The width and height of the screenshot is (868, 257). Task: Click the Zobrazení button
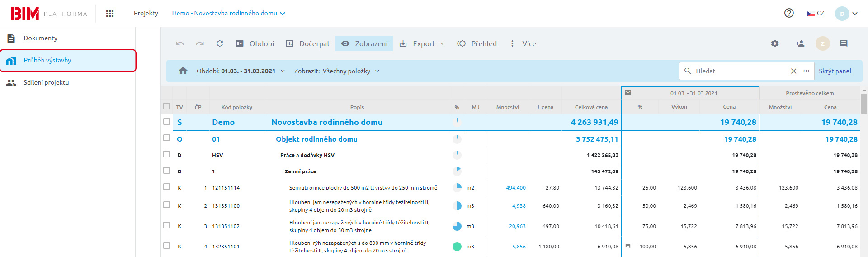(x=364, y=44)
